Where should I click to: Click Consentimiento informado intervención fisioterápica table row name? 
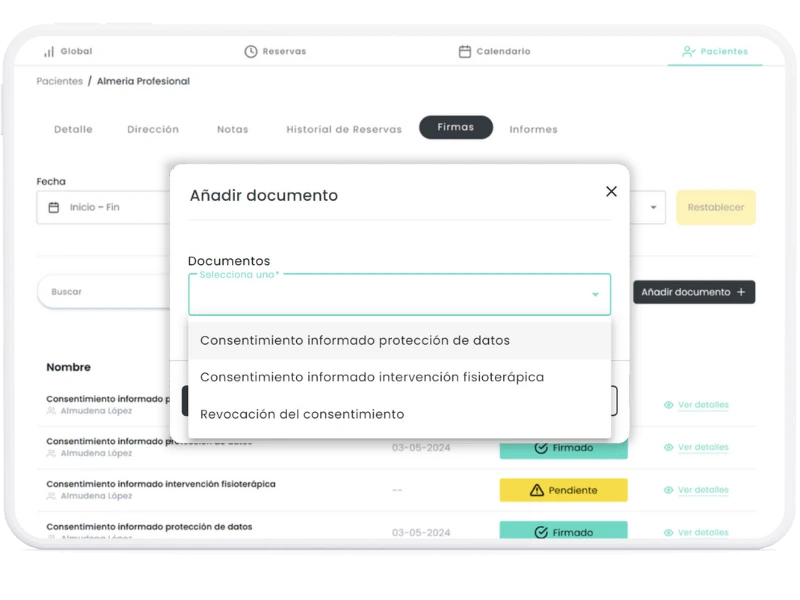pyautogui.click(x=161, y=484)
